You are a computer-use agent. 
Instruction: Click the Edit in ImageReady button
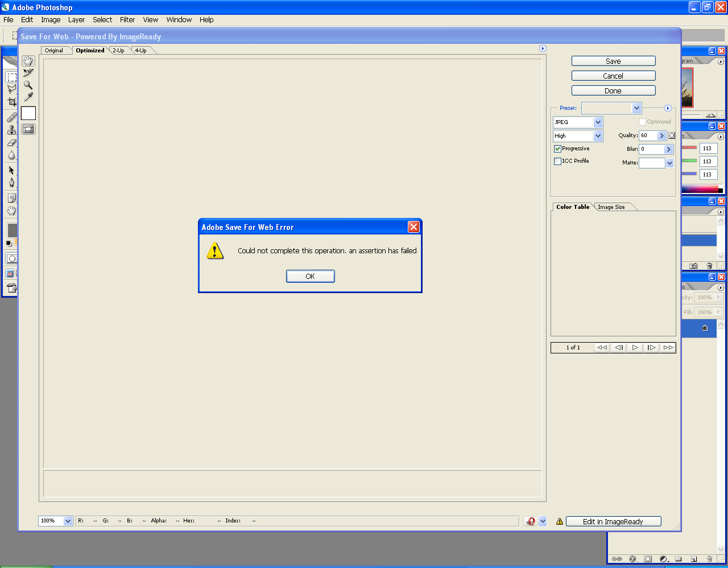[x=613, y=521]
